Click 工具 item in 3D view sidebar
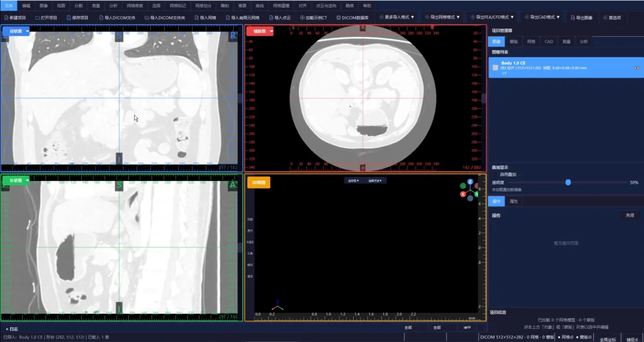The image size is (644, 342). (x=250, y=254)
